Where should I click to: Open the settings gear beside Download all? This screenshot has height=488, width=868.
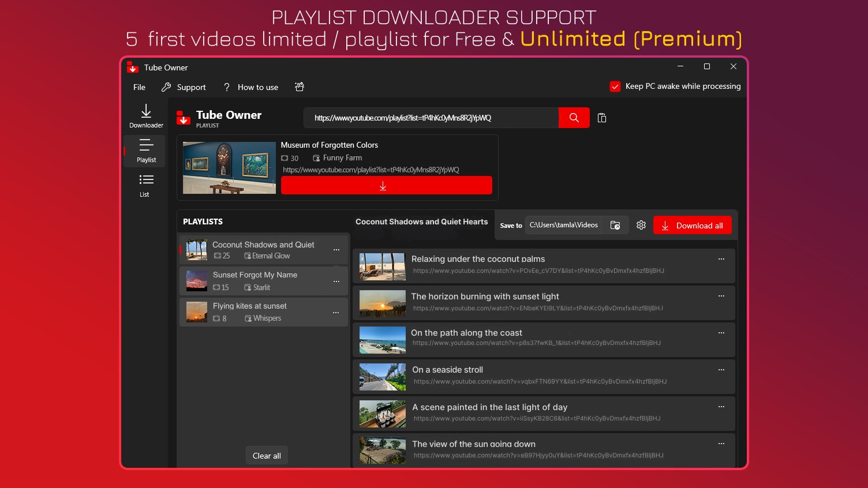click(641, 225)
